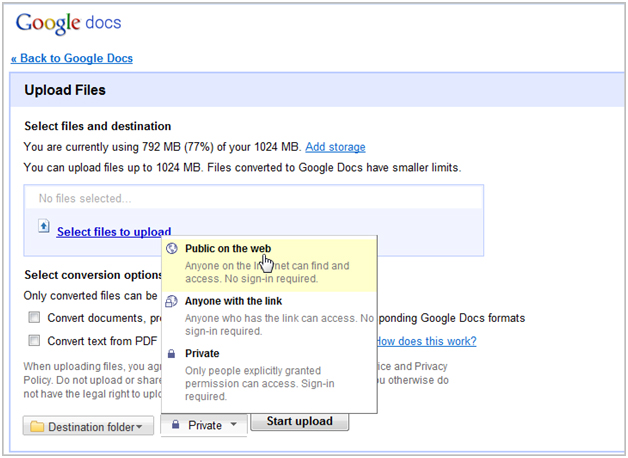
Task: Open the Add storage link
Action: tap(335, 147)
